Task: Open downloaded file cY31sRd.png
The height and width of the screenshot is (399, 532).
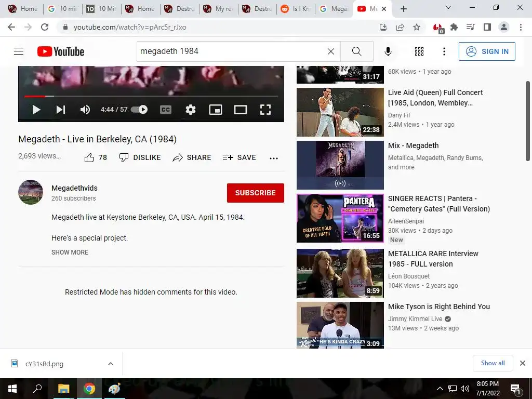Action: [x=44, y=364]
